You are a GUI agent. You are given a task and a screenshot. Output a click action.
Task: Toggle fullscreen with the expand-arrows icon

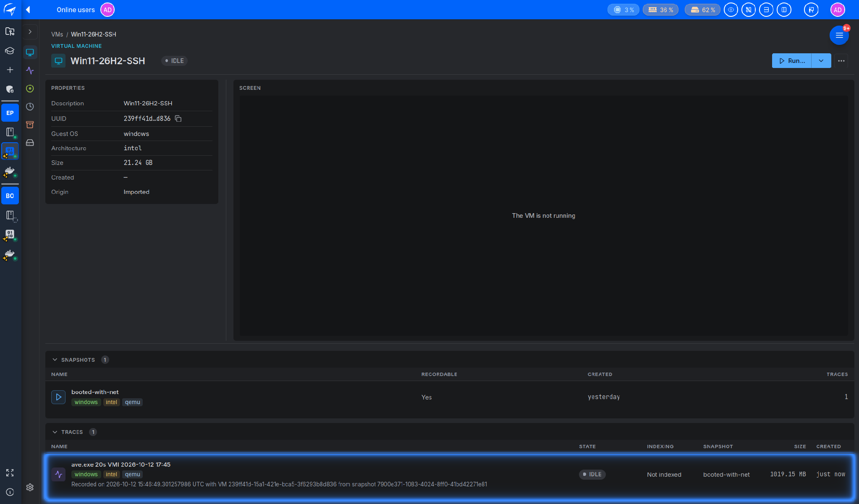pyautogui.click(x=10, y=473)
